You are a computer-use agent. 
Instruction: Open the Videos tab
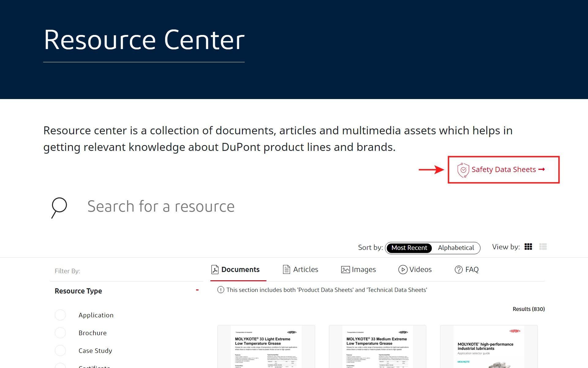pyautogui.click(x=415, y=270)
